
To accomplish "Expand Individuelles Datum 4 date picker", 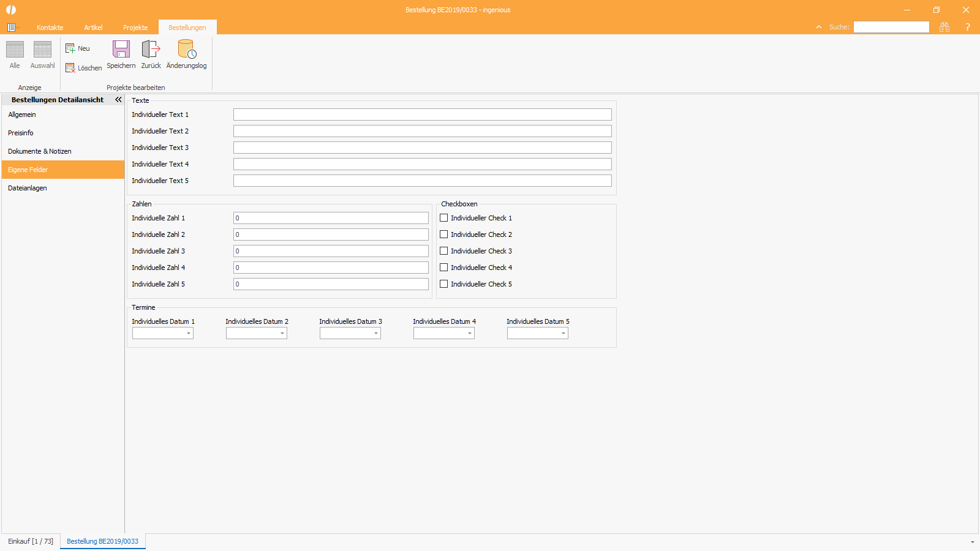I will pyautogui.click(x=470, y=333).
